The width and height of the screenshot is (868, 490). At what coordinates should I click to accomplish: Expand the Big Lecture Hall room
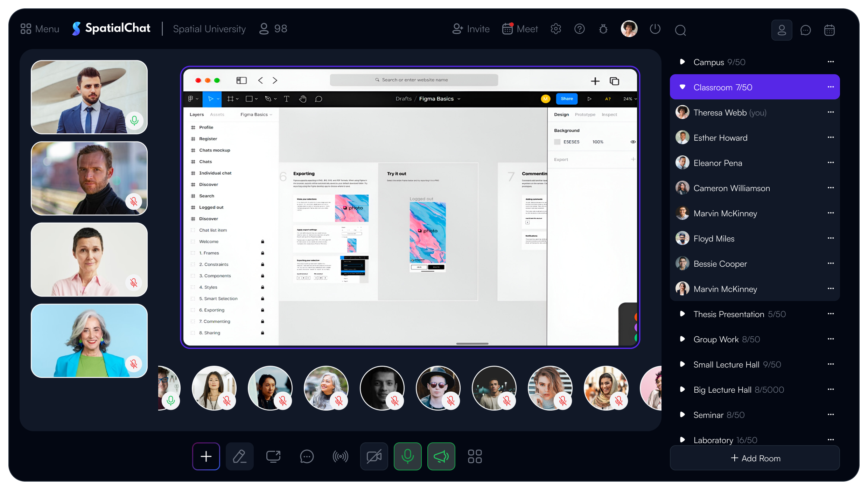pos(682,389)
